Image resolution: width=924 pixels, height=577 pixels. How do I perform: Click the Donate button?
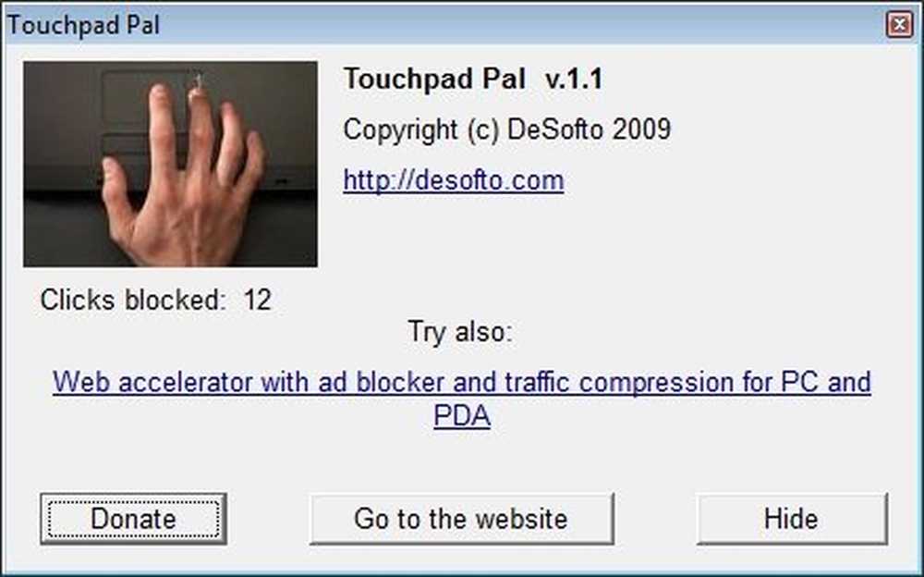[133, 519]
